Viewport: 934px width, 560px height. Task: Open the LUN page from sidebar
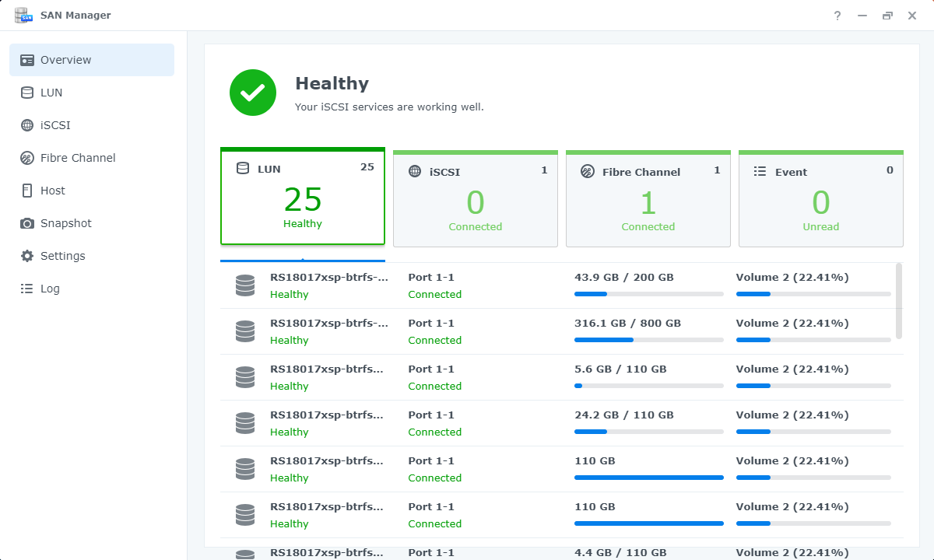(x=51, y=93)
